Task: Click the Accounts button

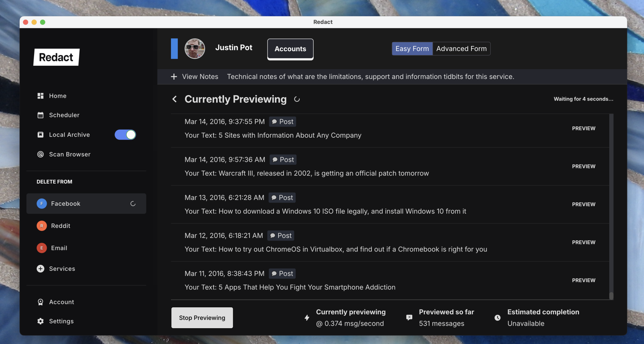Action: (x=290, y=49)
